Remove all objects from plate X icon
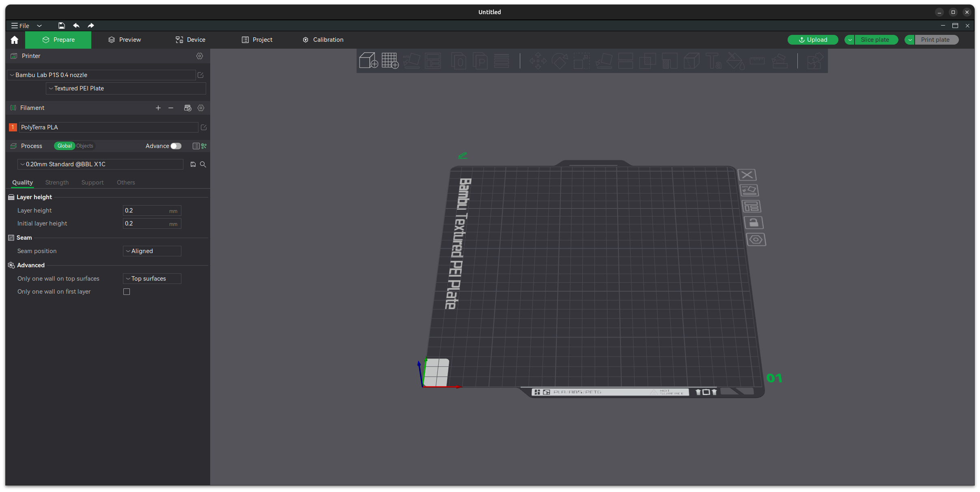 click(747, 175)
